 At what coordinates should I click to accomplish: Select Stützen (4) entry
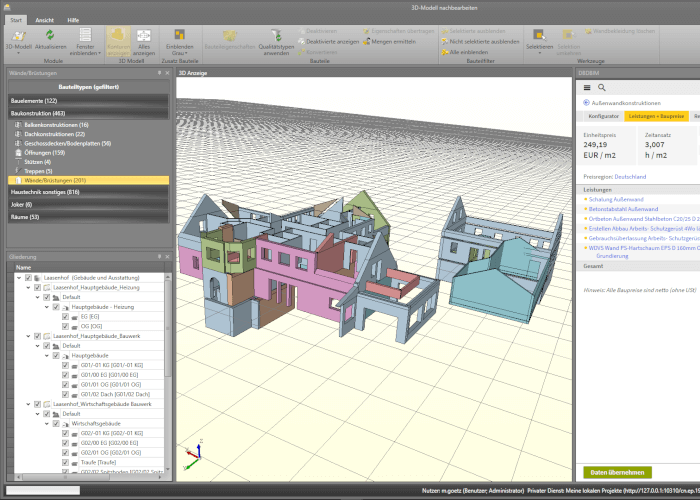88,162
